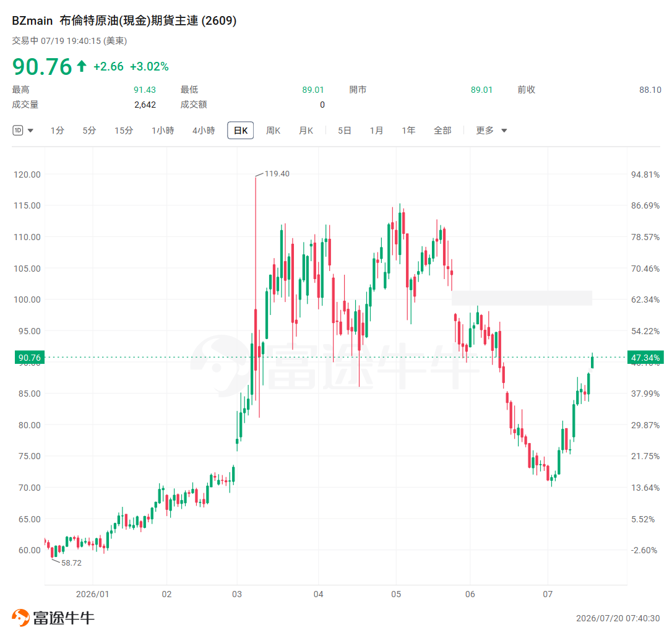Viewport: 672px width, 638px height.
Task: Switch to the 1分 timeframe
Action: click(x=57, y=130)
